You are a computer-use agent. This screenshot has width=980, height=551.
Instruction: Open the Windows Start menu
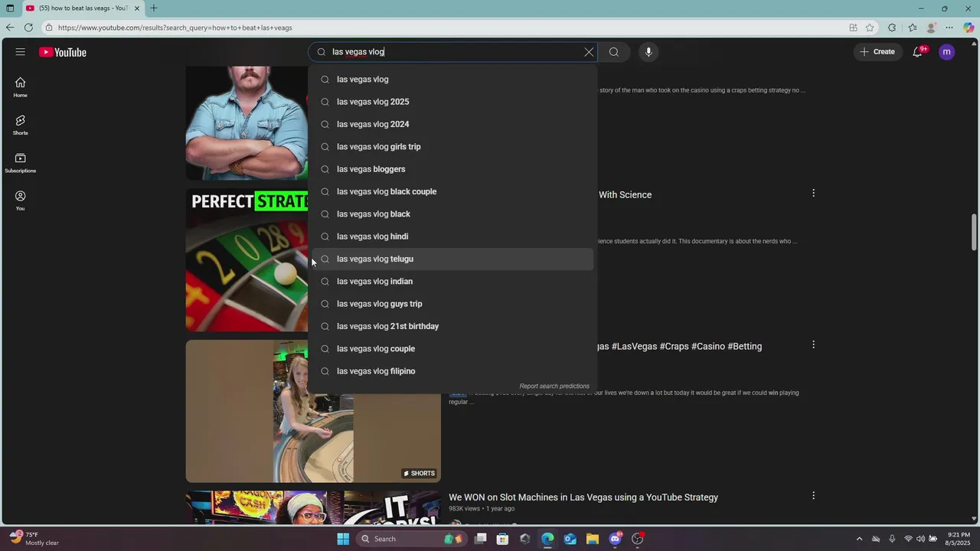pyautogui.click(x=343, y=539)
